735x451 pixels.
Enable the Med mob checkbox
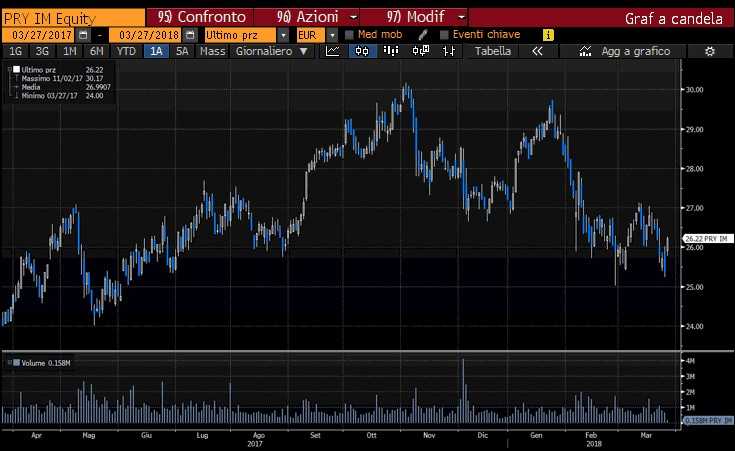tap(349, 35)
